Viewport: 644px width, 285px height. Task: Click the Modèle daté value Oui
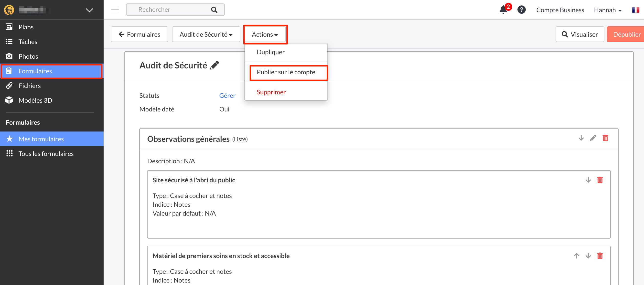tap(224, 109)
